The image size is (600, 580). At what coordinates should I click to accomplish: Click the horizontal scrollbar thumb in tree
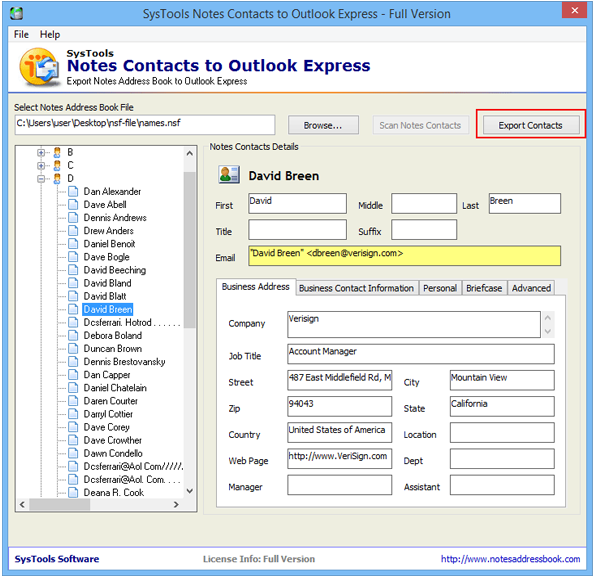pos(60,504)
